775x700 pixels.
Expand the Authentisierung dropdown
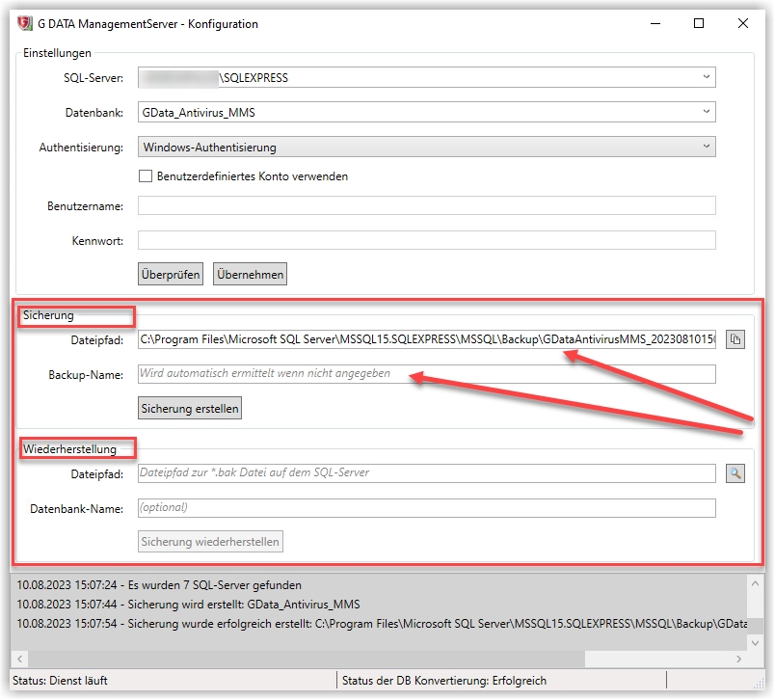(x=706, y=147)
